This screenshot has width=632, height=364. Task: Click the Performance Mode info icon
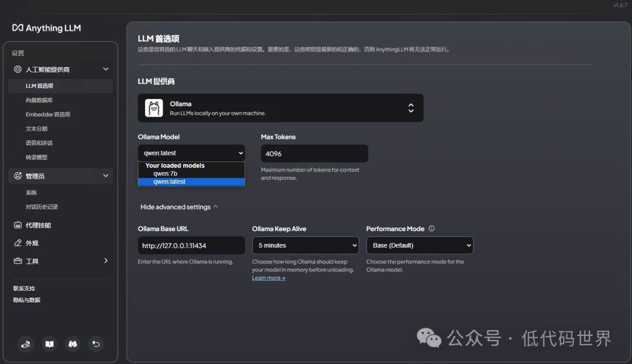[432, 228]
